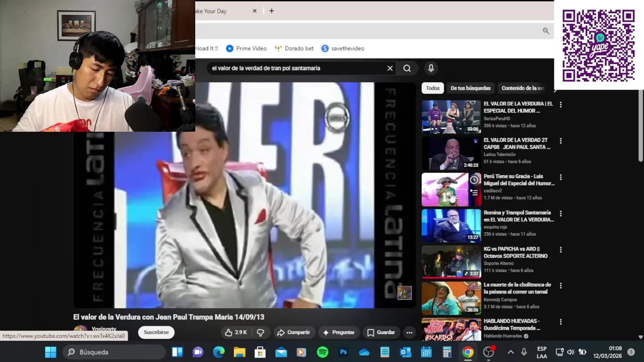644x362 pixels.
Task: Open the volume speaker tray icon
Action: coord(571,352)
